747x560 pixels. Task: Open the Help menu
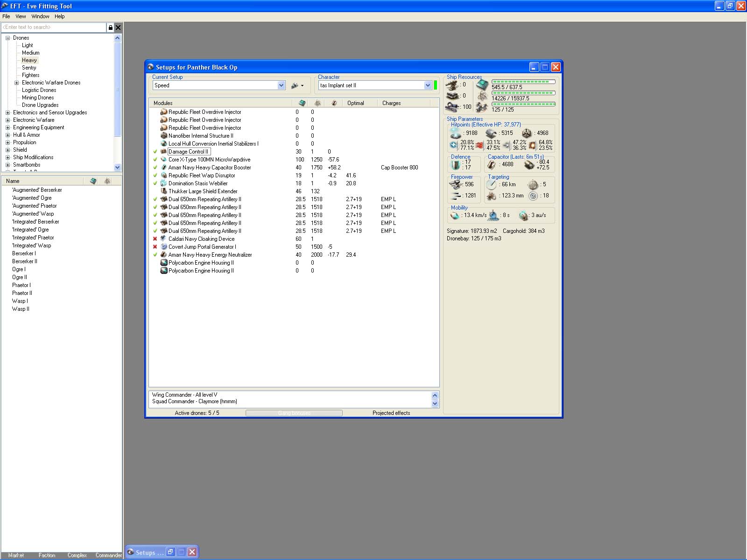click(59, 16)
